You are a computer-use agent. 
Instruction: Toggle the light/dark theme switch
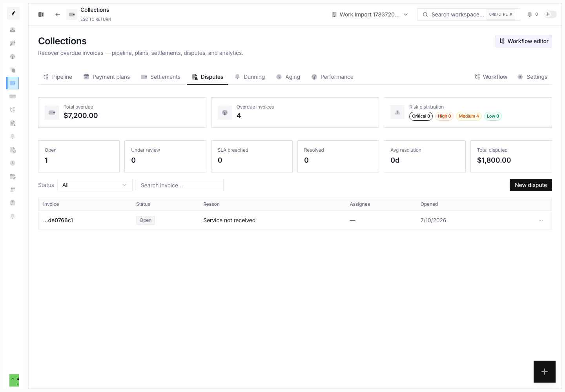coord(550,15)
